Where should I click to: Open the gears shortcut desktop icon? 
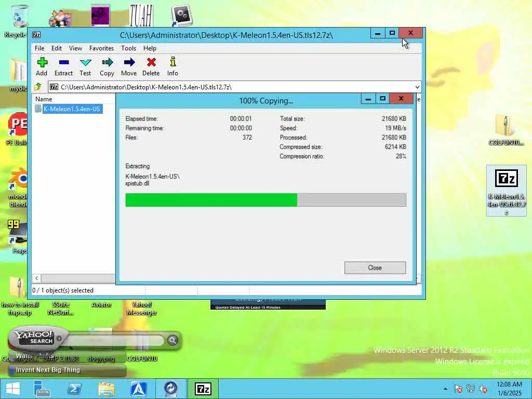[x=182, y=16]
